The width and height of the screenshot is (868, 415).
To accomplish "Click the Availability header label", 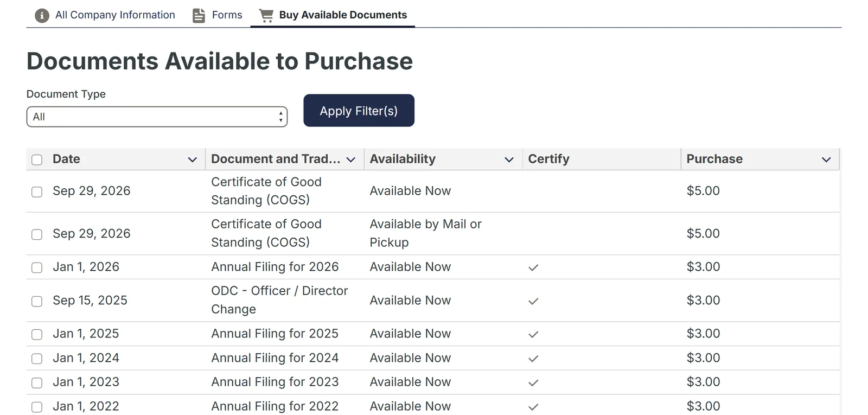I will tap(403, 159).
